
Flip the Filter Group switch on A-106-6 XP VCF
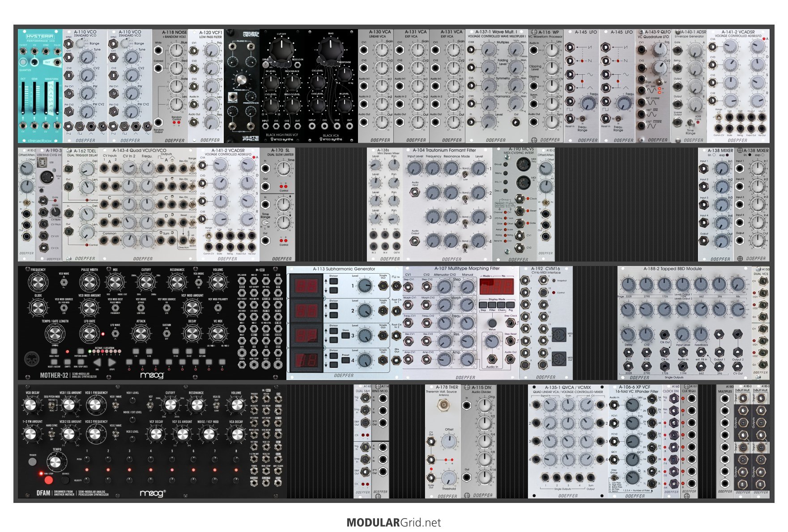[x=614, y=477]
